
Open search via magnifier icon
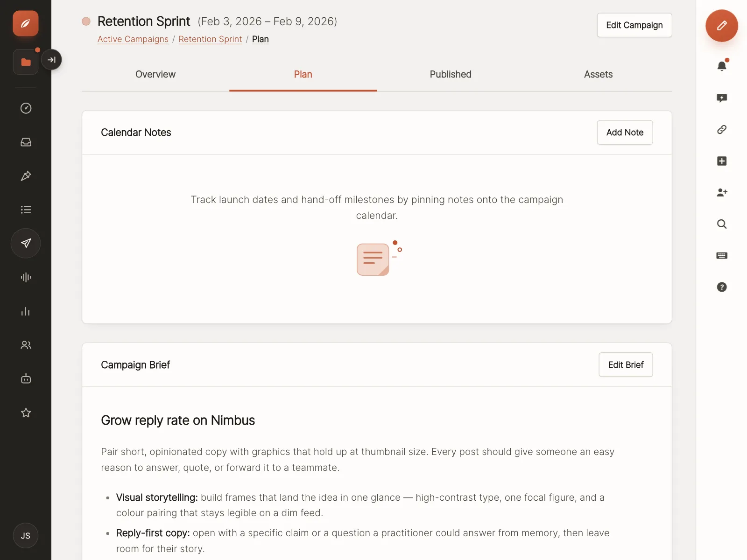(x=722, y=224)
